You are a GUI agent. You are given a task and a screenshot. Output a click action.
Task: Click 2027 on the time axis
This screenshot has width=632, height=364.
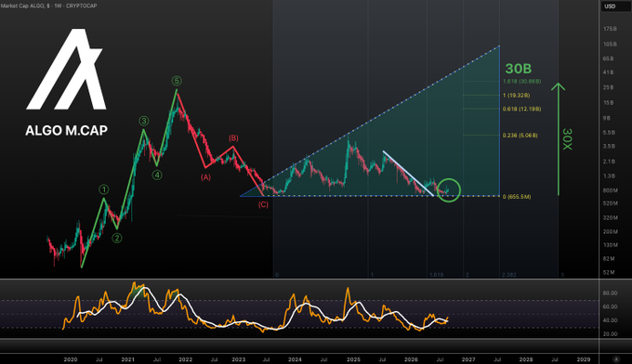click(468, 359)
